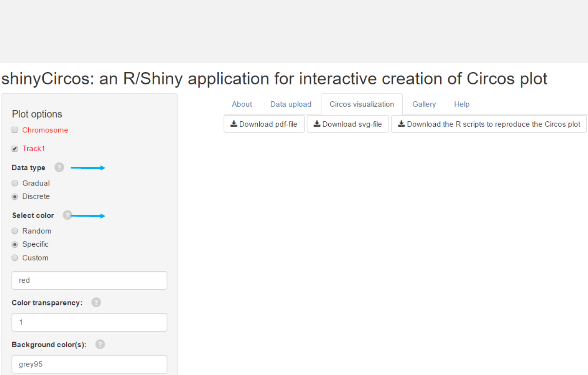This screenshot has height=375, width=588.
Task: Focus the color field containing red
Action: [x=89, y=280]
